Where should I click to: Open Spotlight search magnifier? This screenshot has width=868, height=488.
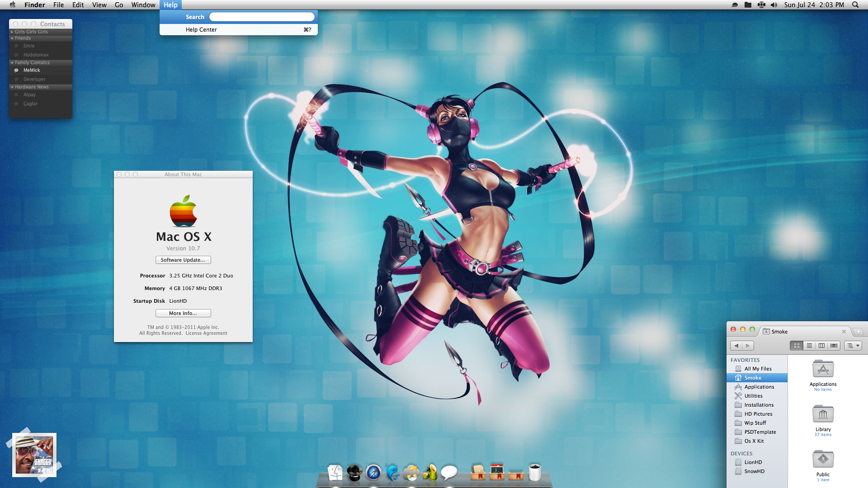tap(855, 5)
